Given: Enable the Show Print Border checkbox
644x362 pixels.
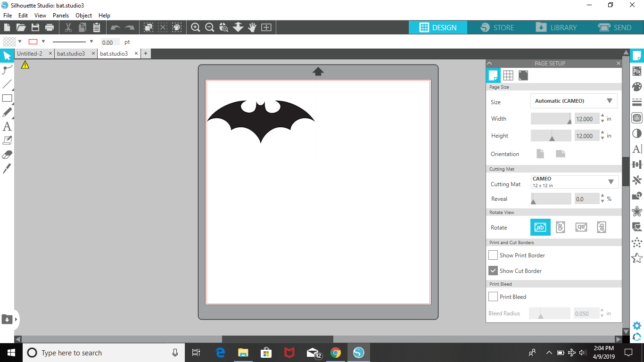Looking at the screenshot, I should click(493, 255).
